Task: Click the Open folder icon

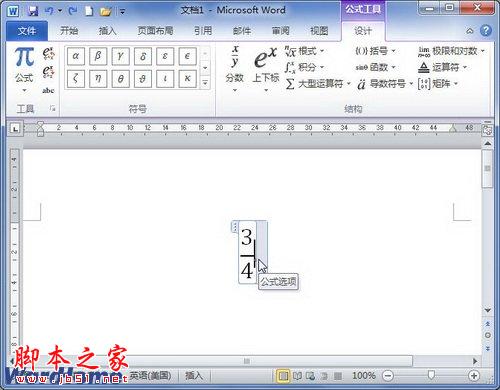Action: 106,11
